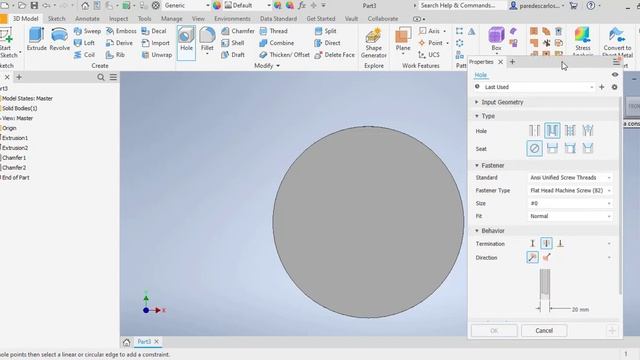Screen dimensions: 640x360
Task: Open the Fit dropdown
Action: pos(570,216)
